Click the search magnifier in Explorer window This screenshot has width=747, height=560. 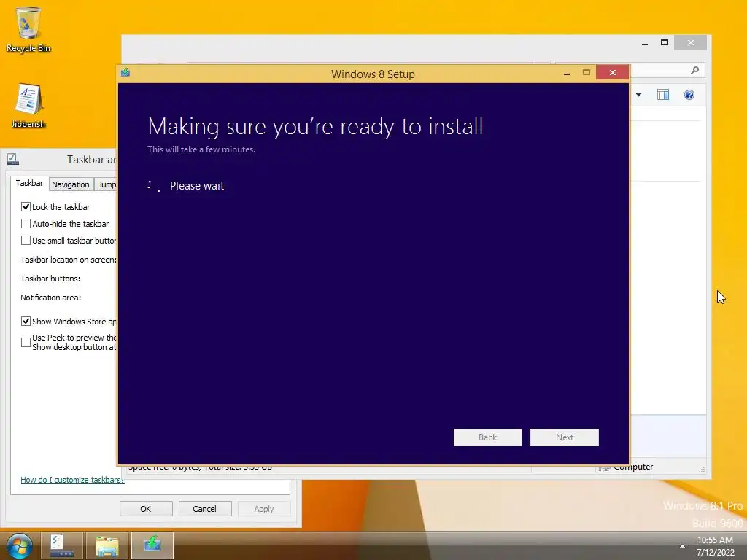pyautogui.click(x=694, y=71)
